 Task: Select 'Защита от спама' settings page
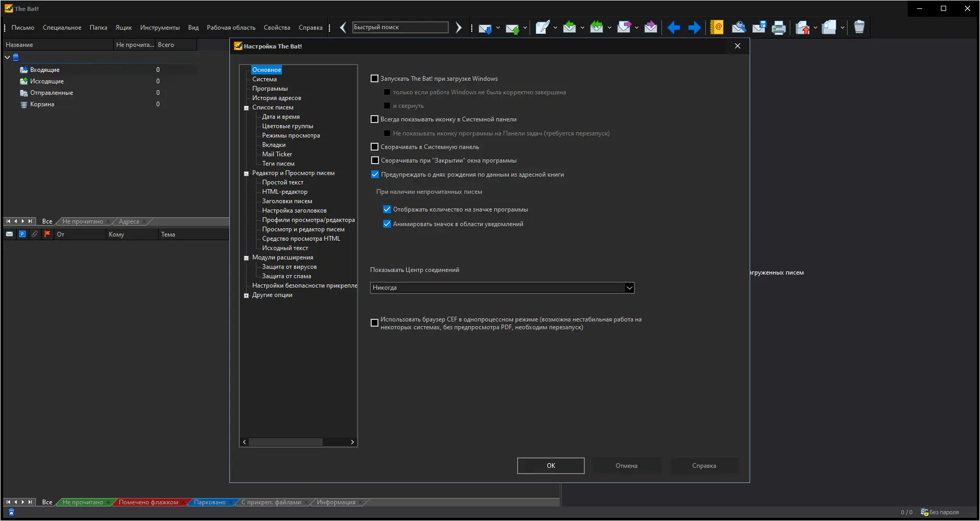point(287,276)
